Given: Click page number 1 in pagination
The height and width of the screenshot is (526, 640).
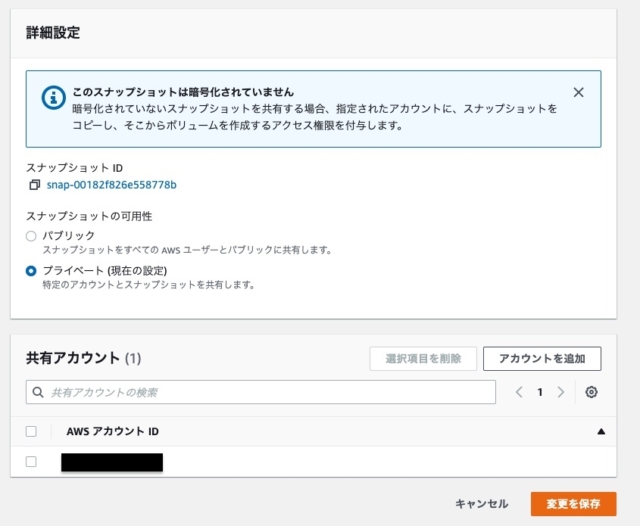Looking at the screenshot, I should (x=540, y=392).
